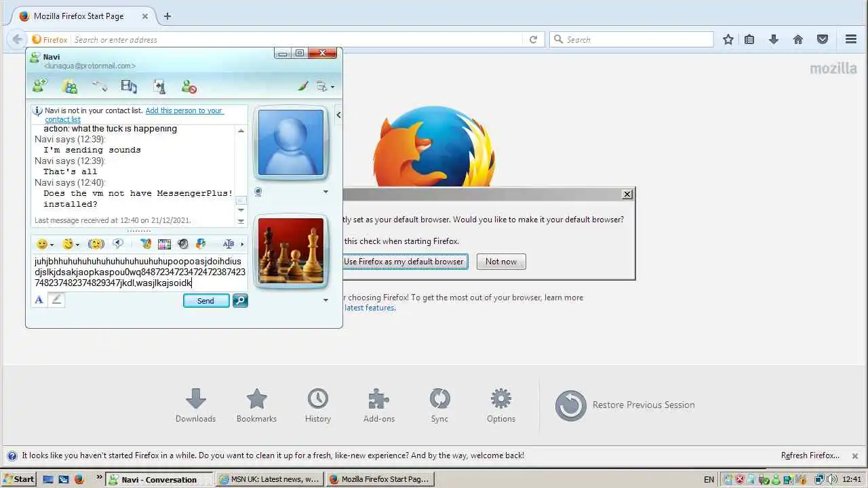Close the default browser dialog
868x488 pixels.
[x=627, y=195]
